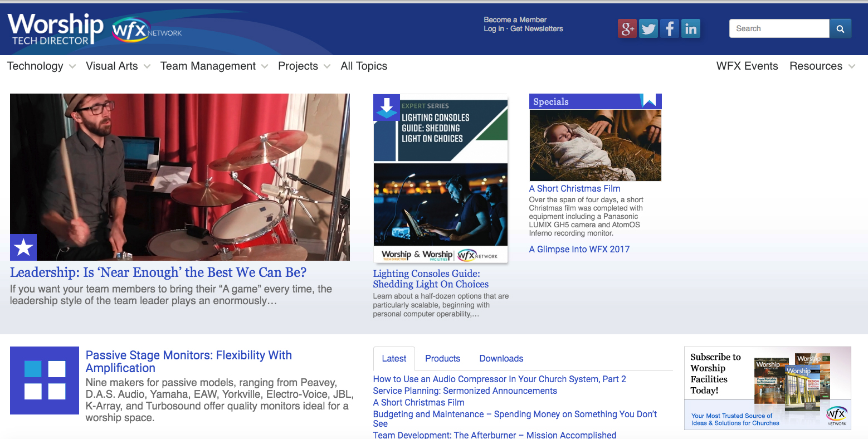Open A Glimpse Into WFX 2017 link
The height and width of the screenshot is (439, 868).
click(579, 249)
